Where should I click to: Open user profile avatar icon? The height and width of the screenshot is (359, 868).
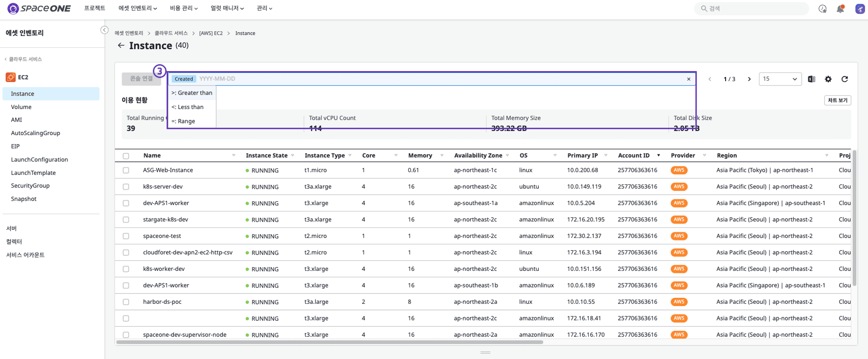860,9
